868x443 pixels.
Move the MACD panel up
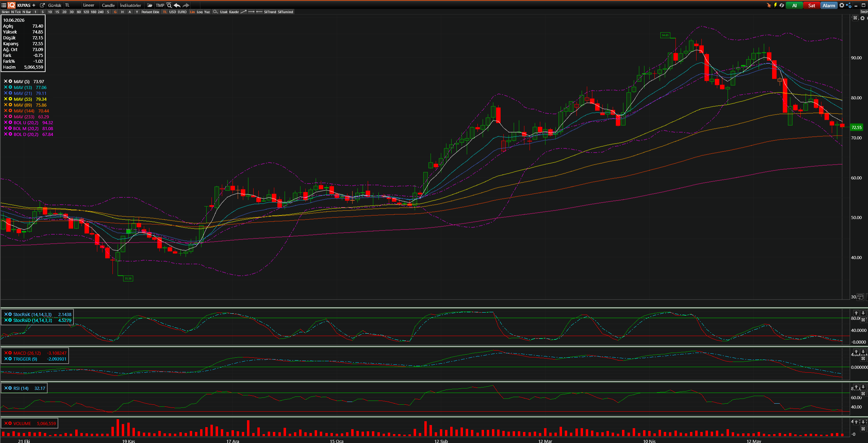856,352
